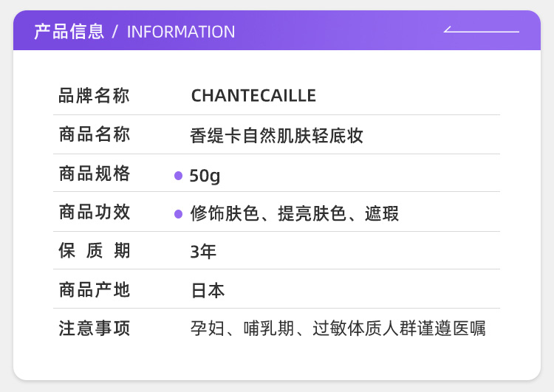
Task: Click the 产品信息 header title
Action: [69, 32]
